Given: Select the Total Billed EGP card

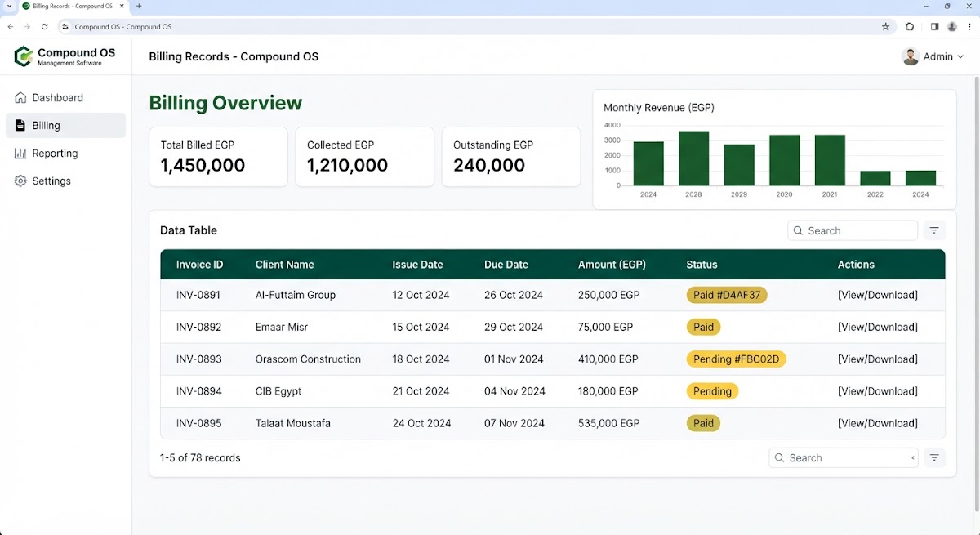Looking at the screenshot, I should pyautogui.click(x=218, y=157).
